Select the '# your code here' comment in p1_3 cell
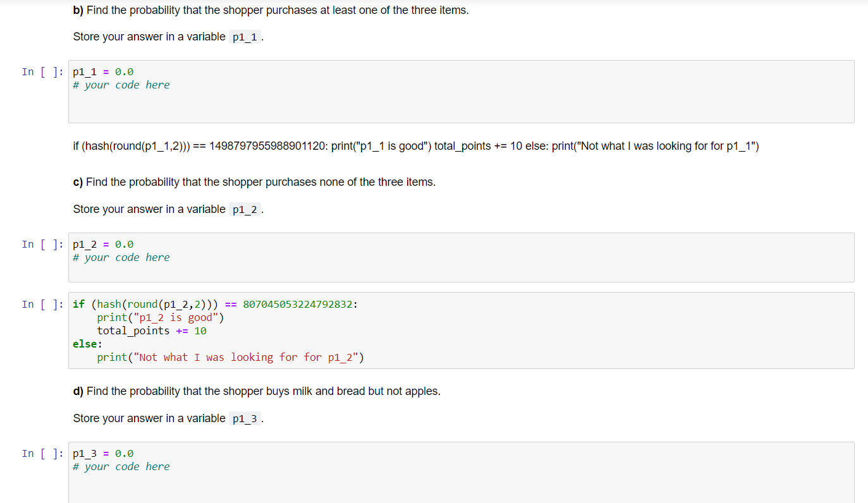The width and height of the screenshot is (868, 503). (x=121, y=466)
